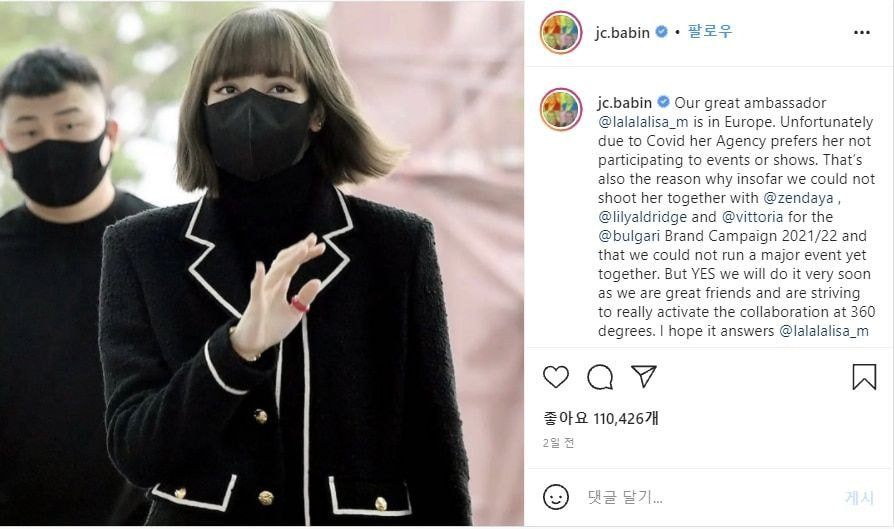Open the emoji picker smiley icon
The image size is (894, 529).
pos(555,497)
